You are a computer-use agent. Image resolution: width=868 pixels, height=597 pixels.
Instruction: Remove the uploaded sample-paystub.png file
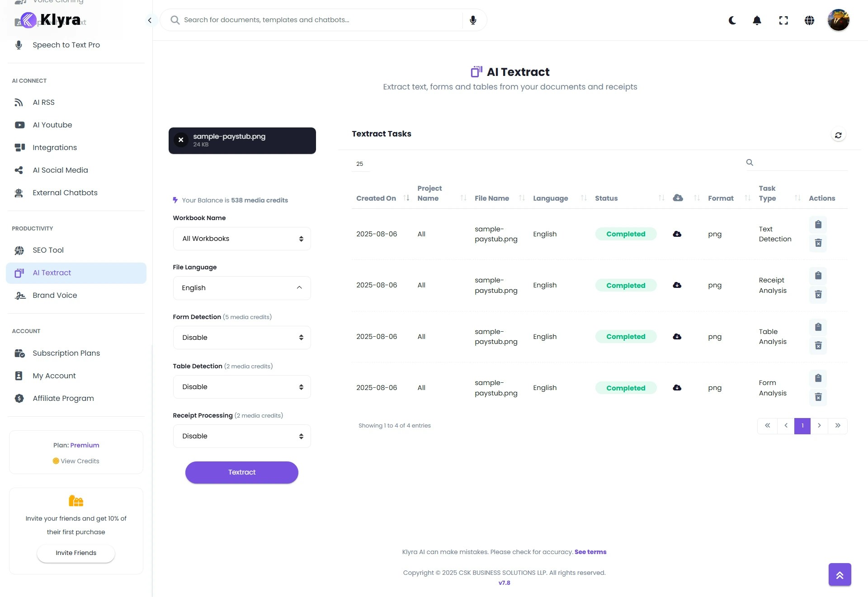181,140
